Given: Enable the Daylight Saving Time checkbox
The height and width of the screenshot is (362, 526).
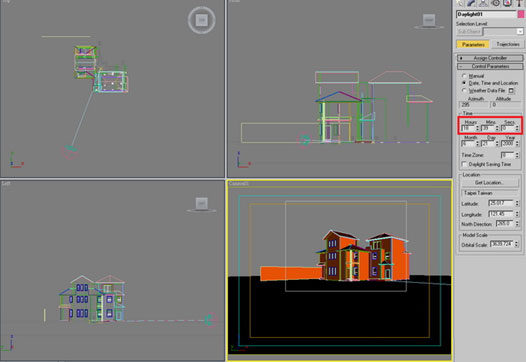Looking at the screenshot, I should pyautogui.click(x=464, y=164).
